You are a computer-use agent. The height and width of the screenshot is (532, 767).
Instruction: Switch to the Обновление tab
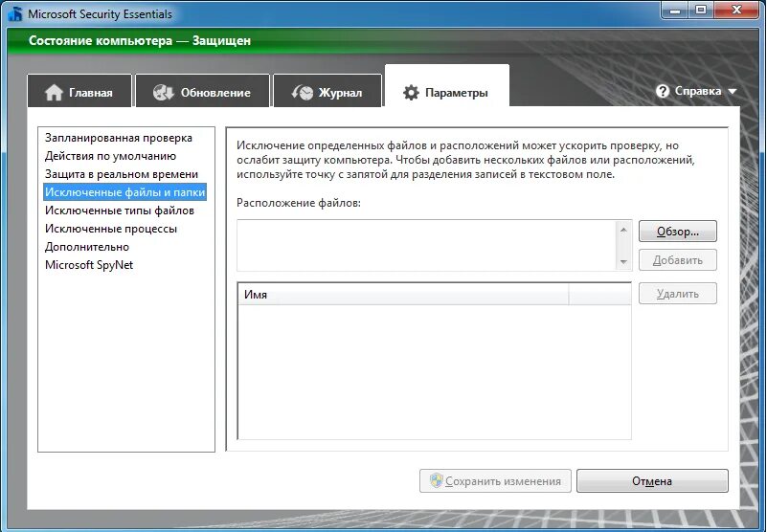point(202,91)
